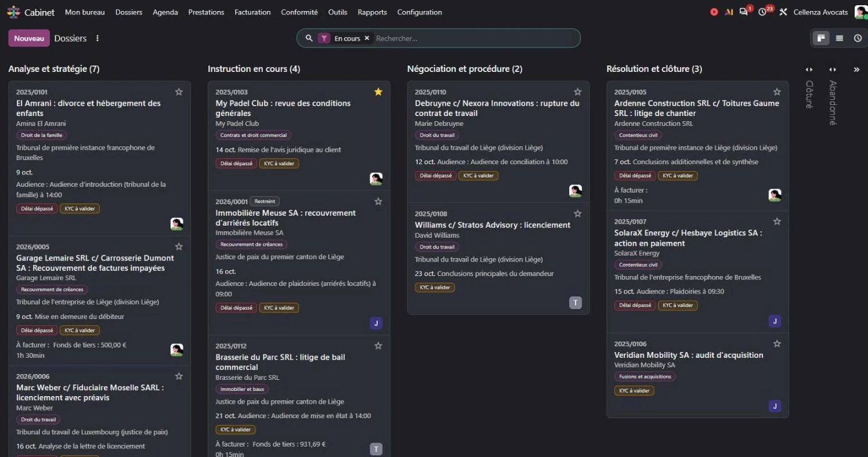The height and width of the screenshot is (457, 868).
Task: Unstar the My Padel Club dossier
Action: tap(378, 92)
